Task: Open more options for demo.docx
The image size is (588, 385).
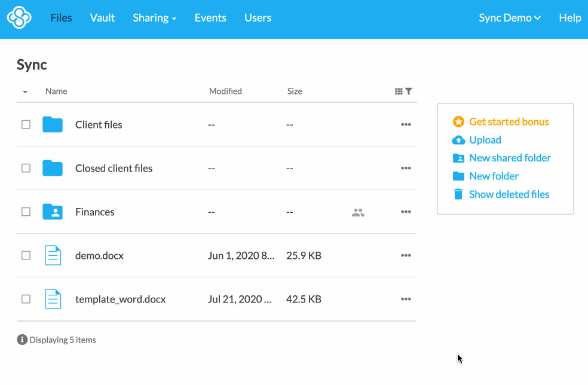Action: point(406,255)
